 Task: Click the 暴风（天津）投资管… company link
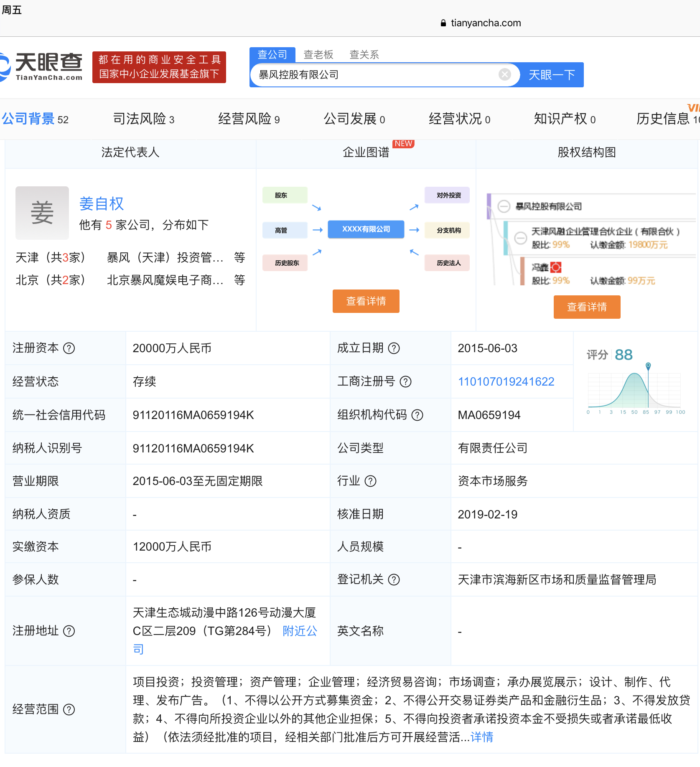(165, 257)
